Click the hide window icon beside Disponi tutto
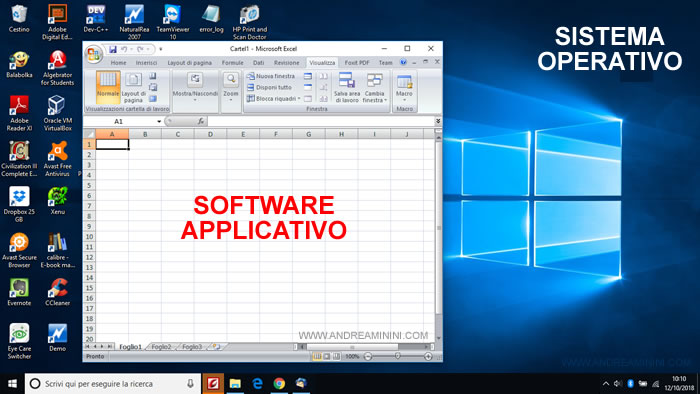The image size is (700, 394). click(308, 87)
